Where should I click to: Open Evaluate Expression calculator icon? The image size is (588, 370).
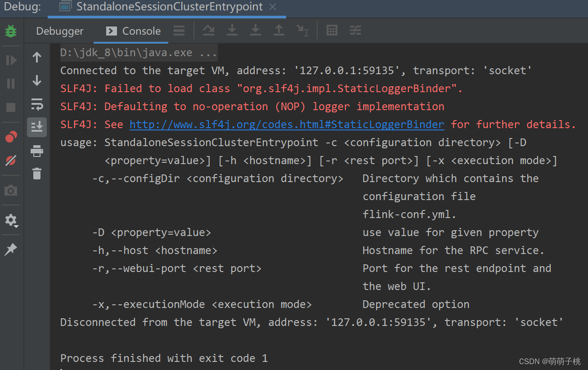click(x=332, y=31)
